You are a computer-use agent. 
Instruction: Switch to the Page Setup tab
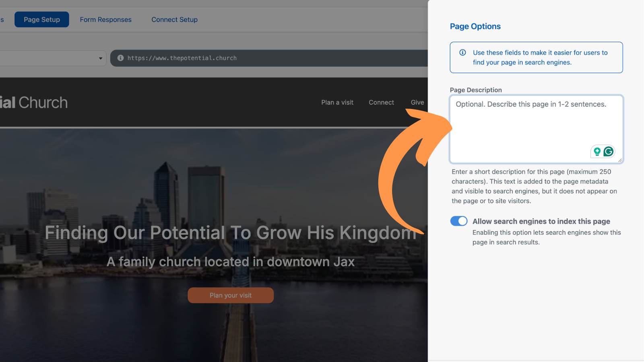tap(42, 19)
